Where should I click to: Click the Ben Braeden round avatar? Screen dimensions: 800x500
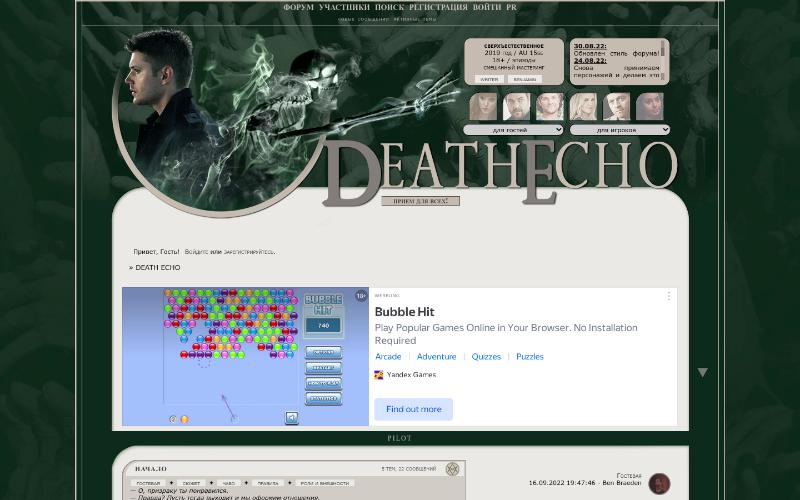659,484
